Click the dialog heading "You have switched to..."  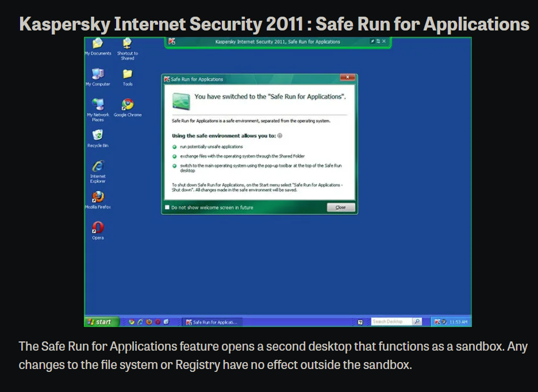point(270,97)
